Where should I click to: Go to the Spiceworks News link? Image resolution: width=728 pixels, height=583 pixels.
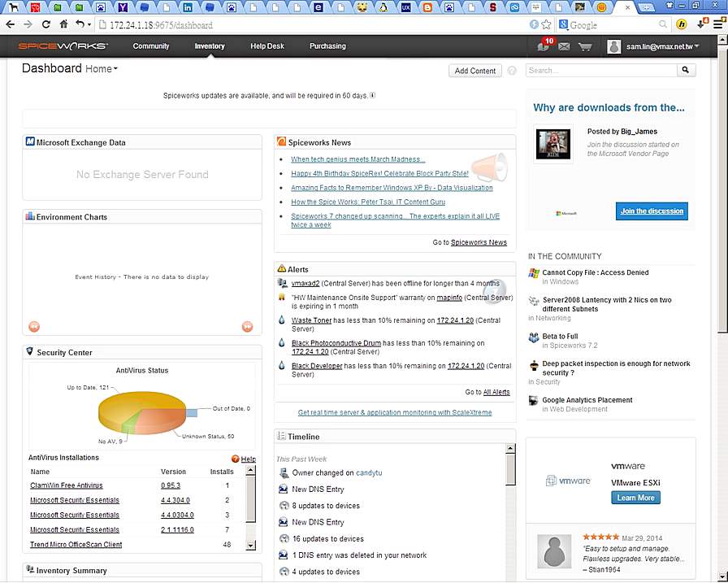click(479, 242)
